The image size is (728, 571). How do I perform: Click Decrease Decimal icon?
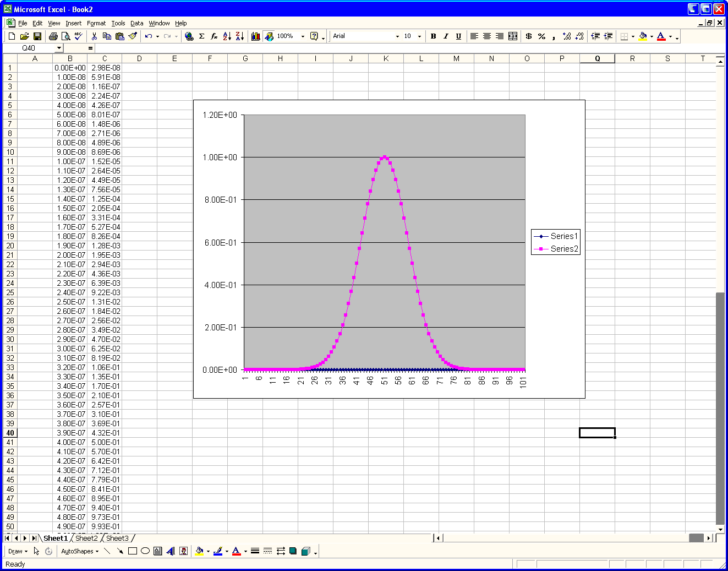click(579, 36)
